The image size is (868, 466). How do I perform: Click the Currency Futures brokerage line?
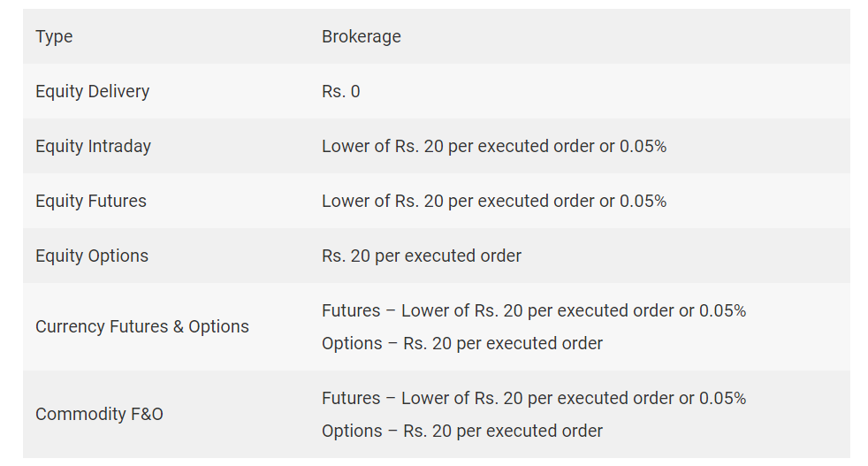(534, 311)
